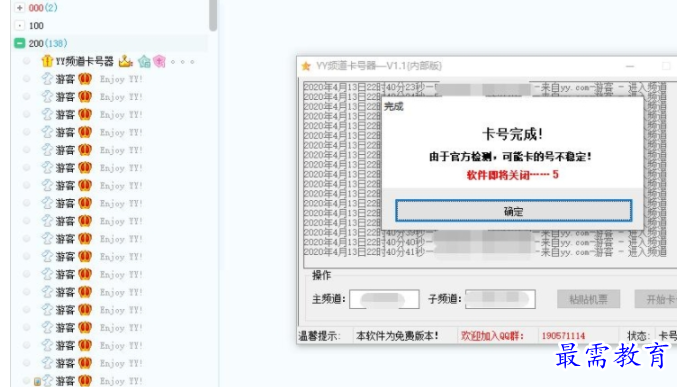Click the gold crown badge after YY频道卡号器
Viewport: 677px width, 387px height.
(125, 61)
